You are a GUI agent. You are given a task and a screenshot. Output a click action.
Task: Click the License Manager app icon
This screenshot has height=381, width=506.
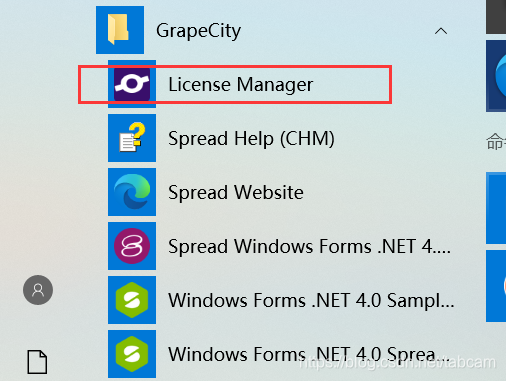pyautogui.click(x=132, y=84)
